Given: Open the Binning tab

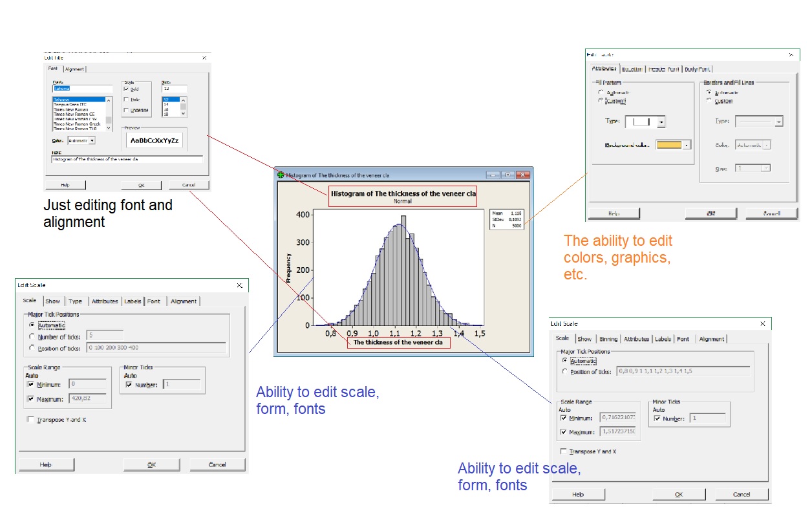Looking at the screenshot, I should pos(608,339).
